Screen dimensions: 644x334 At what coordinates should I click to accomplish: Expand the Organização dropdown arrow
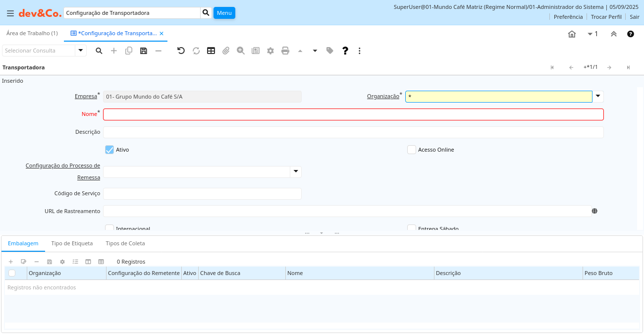pyautogui.click(x=598, y=96)
